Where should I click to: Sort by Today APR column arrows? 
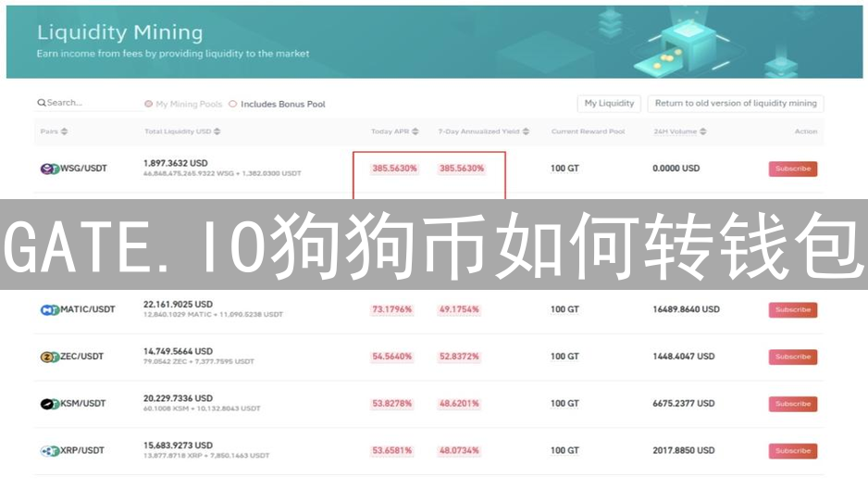[x=415, y=132]
